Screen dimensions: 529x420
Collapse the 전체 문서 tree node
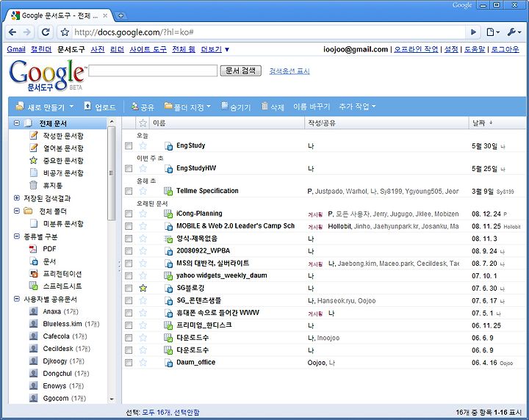(x=16, y=123)
